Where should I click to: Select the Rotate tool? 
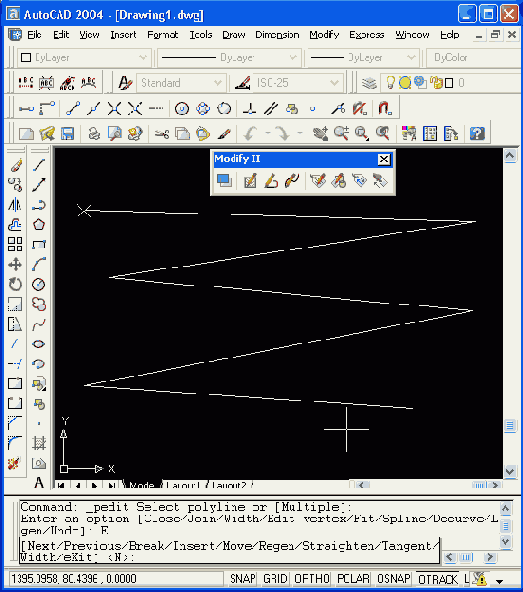15,284
